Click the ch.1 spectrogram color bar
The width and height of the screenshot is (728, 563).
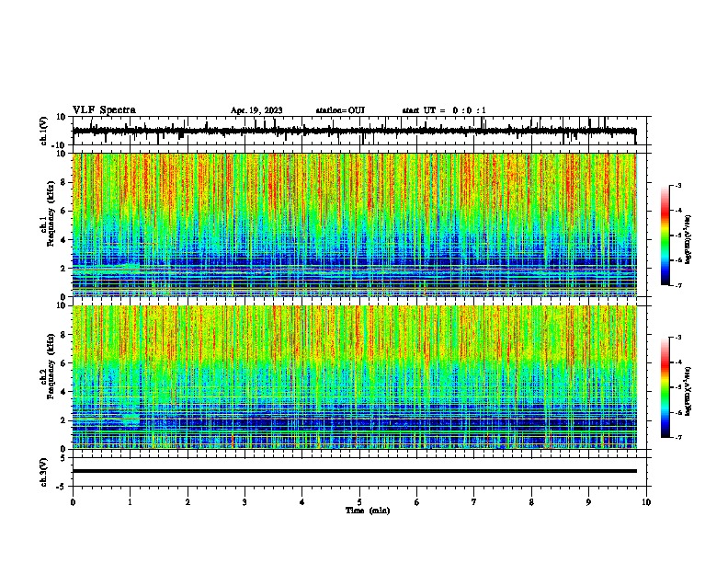pos(665,236)
